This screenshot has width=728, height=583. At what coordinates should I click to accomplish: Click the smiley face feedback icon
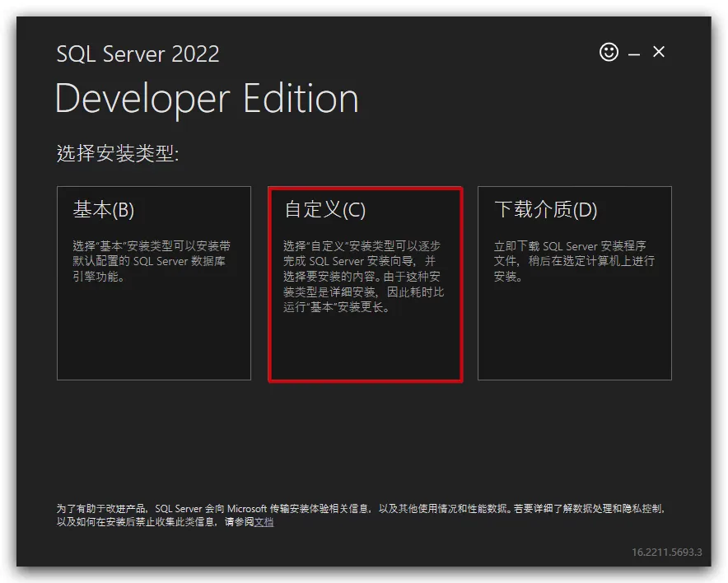click(609, 53)
